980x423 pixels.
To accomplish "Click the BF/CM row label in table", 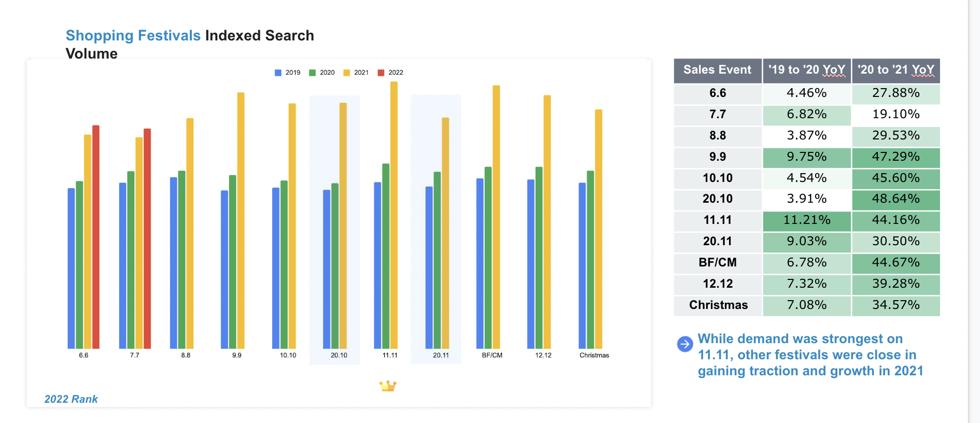I will pyautogui.click(x=718, y=263).
